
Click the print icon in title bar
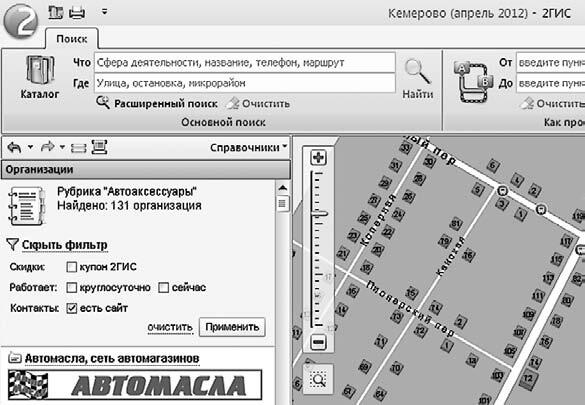click(77, 13)
